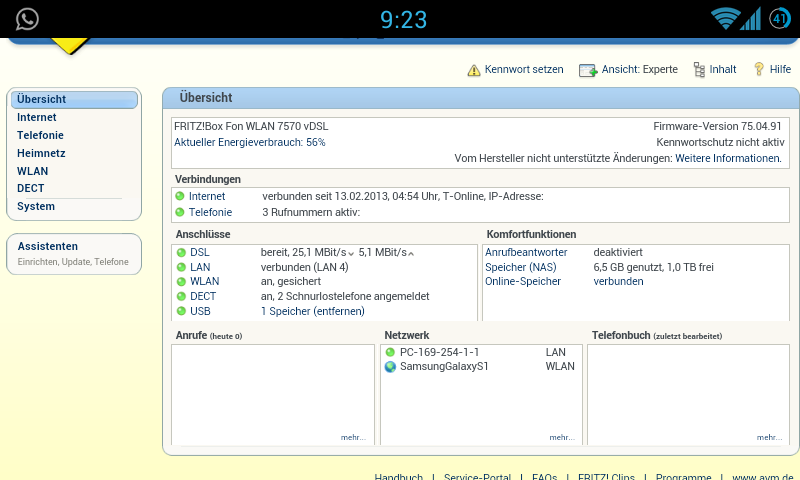This screenshot has width=800, height=480.
Task: Click '6,5 GB genutzt, 1,0 TB frei' text
Action: click(653, 267)
